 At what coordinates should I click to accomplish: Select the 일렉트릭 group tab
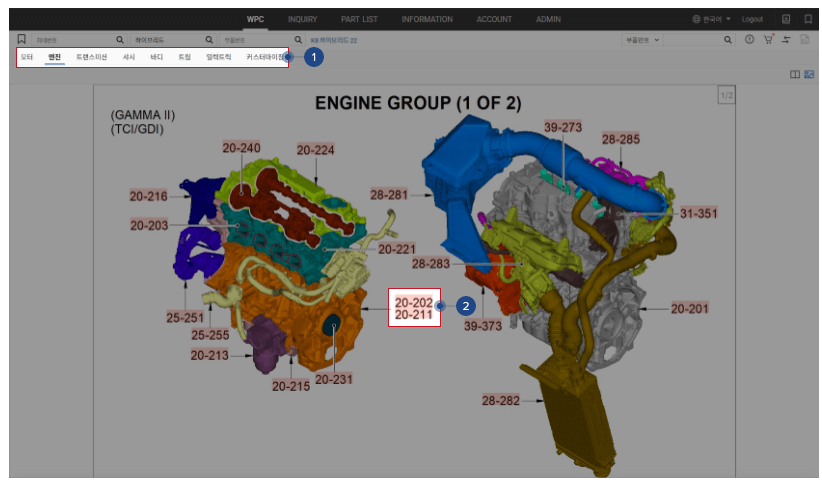(219, 57)
